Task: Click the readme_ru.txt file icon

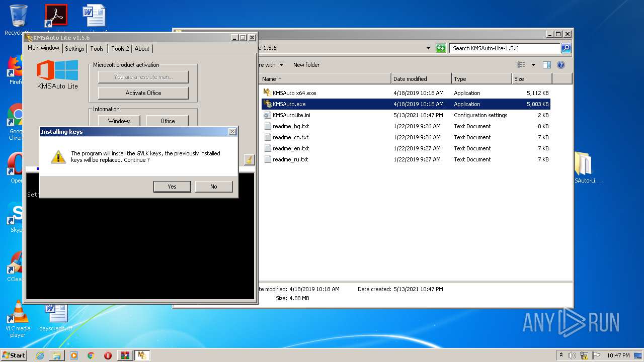Action: point(268,159)
